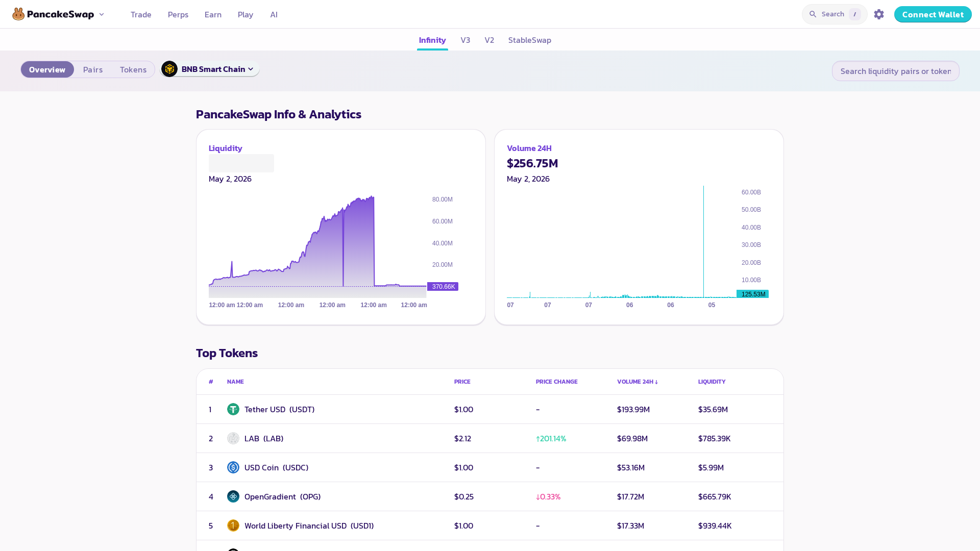
Task: Click the OpenGradient token icon
Action: coord(233,496)
